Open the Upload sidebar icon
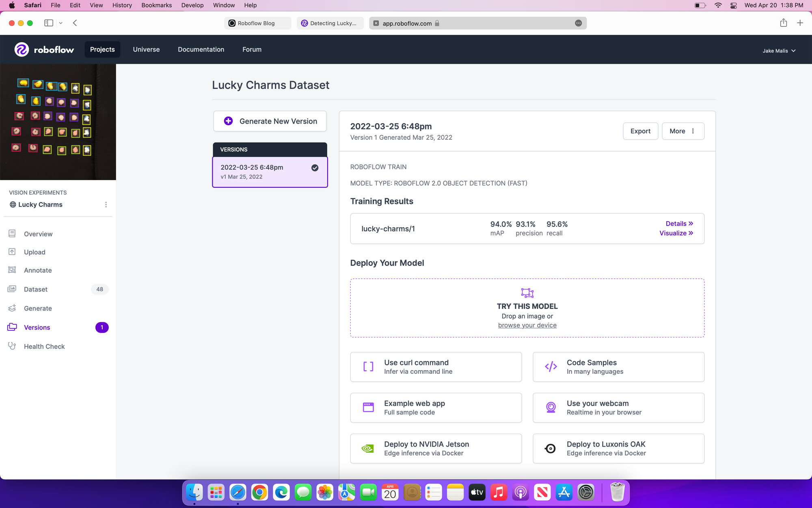This screenshot has width=812, height=508. click(12, 252)
